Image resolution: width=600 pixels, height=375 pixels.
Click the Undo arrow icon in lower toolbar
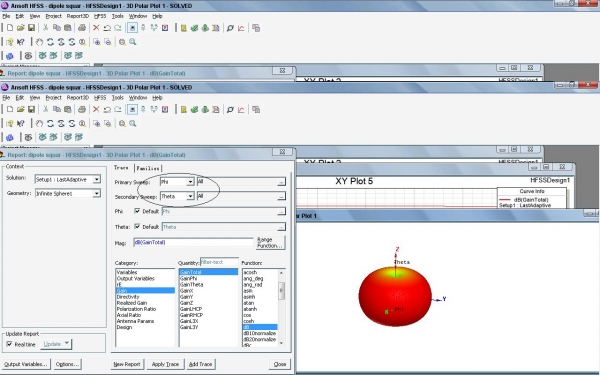pos(107,109)
